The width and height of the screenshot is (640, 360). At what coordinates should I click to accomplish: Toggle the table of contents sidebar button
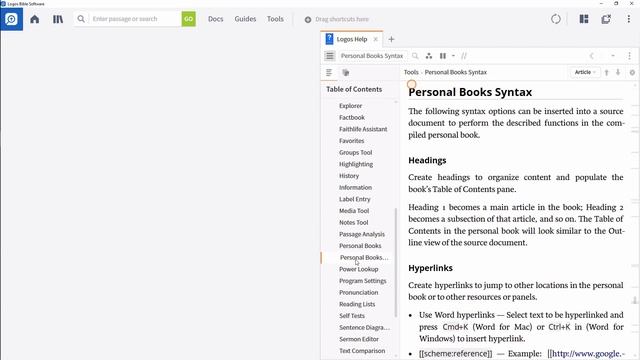coord(330,56)
